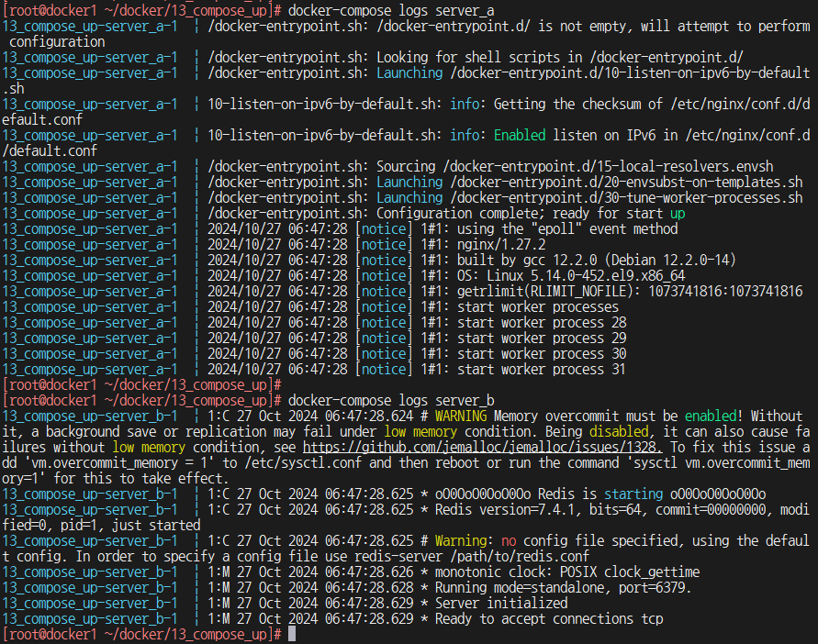Click the command 'docker-compose logs server_b'
Viewport: 818px width, 644px height.
pos(391,401)
